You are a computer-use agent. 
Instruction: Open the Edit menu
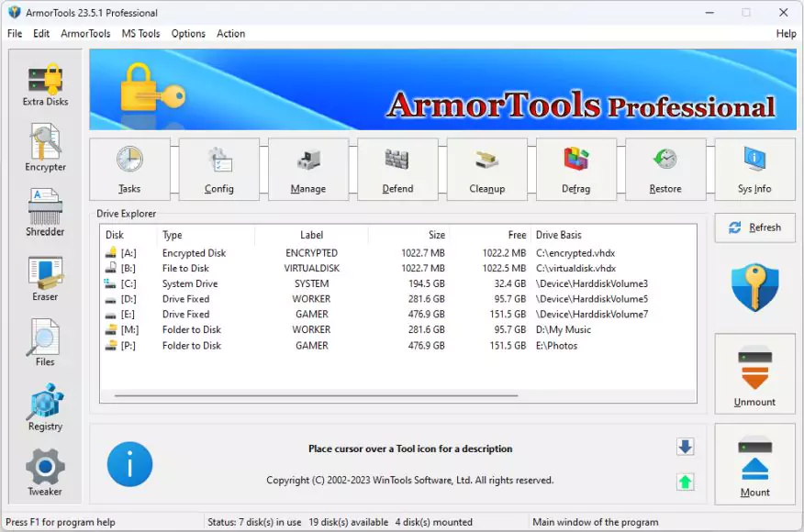click(x=41, y=34)
